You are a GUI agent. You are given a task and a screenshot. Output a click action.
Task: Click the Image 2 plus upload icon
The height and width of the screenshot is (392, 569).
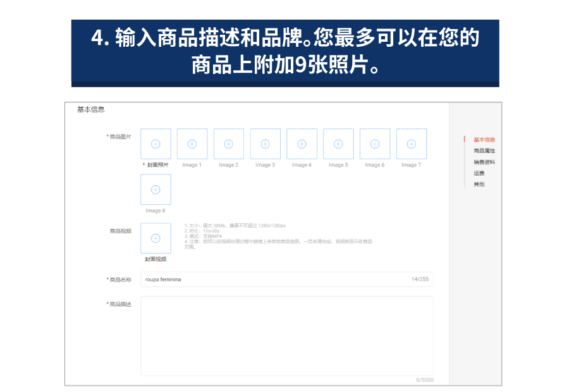click(x=228, y=144)
